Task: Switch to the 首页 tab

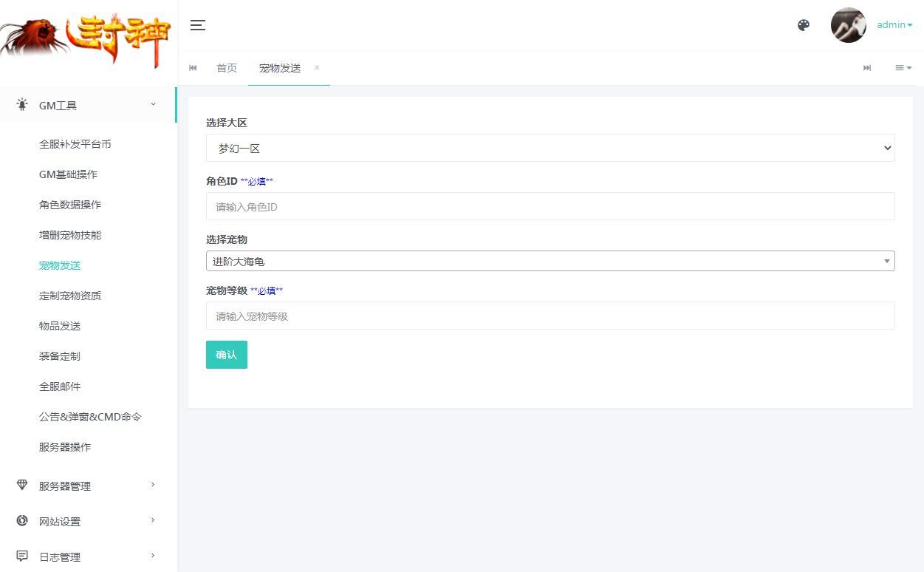Action: point(227,67)
